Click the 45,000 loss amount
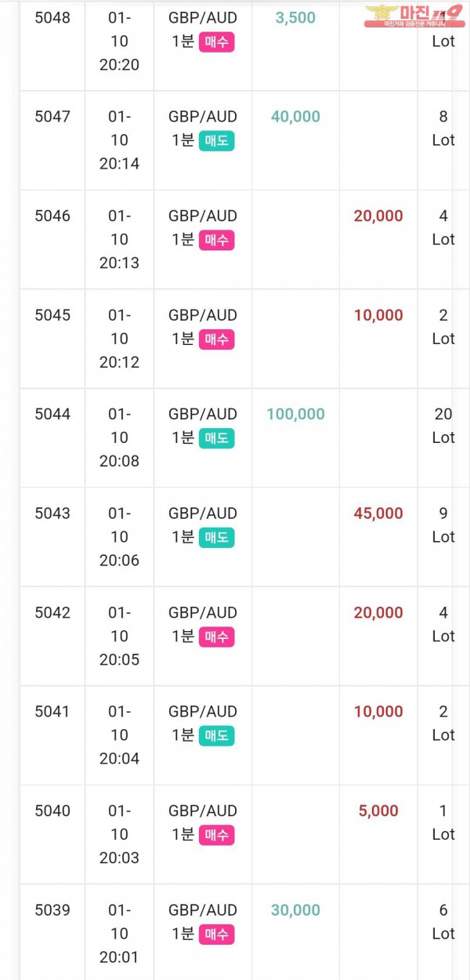The height and width of the screenshot is (980, 470). click(378, 514)
